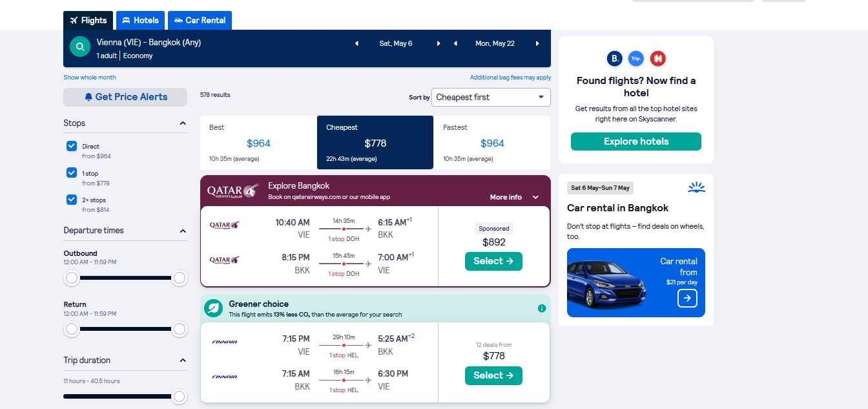The width and height of the screenshot is (868, 409).
Task: Open car rental arrow button
Action: pyautogui.click(x=687, y=298)
